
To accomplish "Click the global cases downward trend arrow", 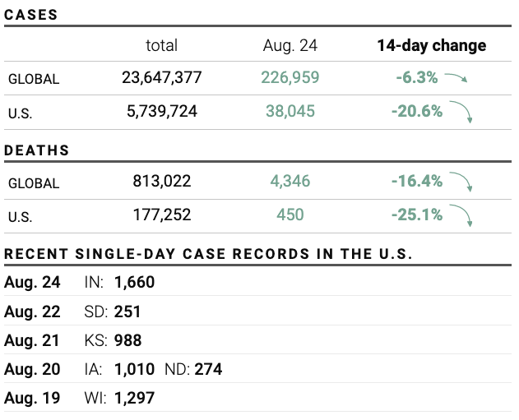I will tap(456, 78).
